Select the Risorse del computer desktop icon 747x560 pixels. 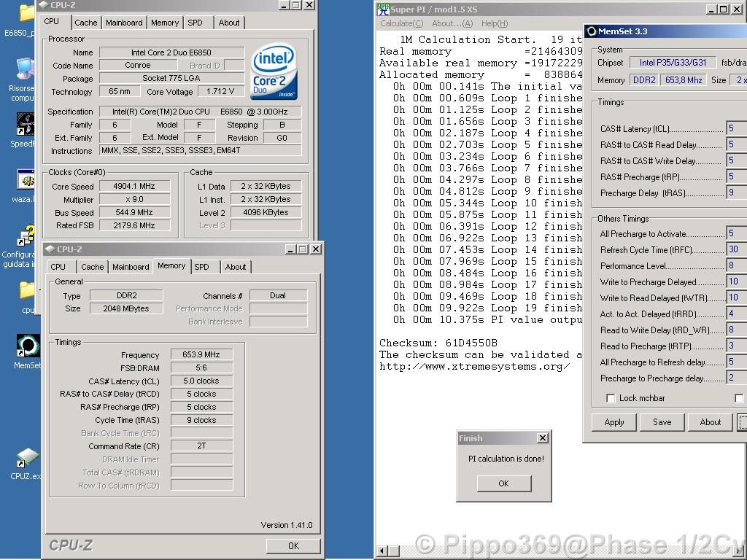click(26, 69)
